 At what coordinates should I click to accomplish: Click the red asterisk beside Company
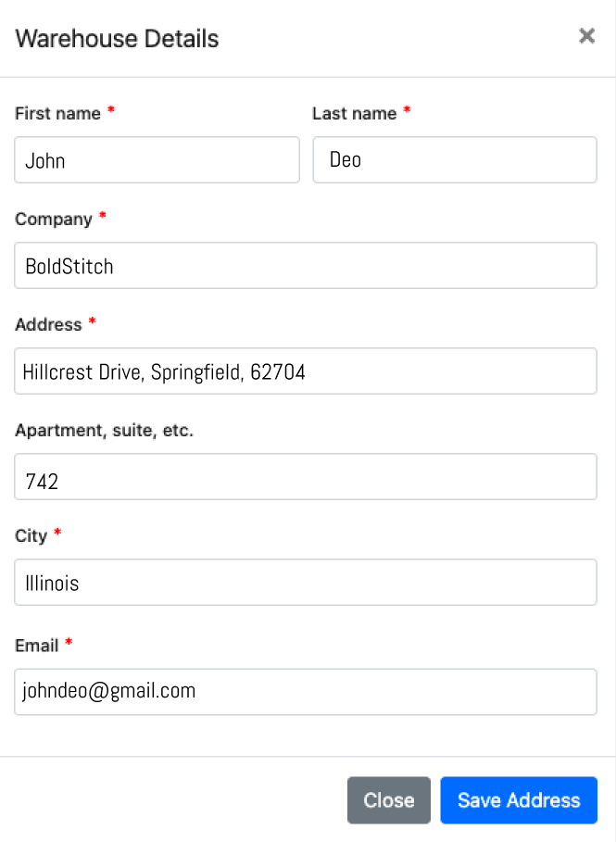pyautogui.click(x=103, y=217)
